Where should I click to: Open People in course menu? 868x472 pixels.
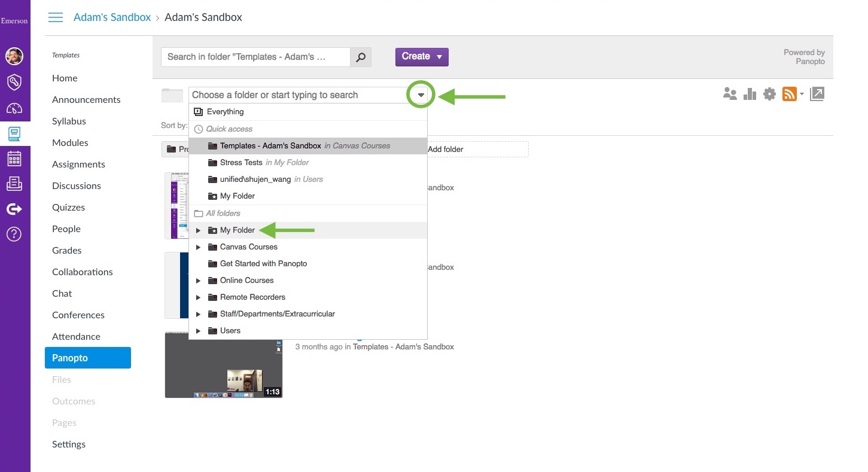coord(66,229)
